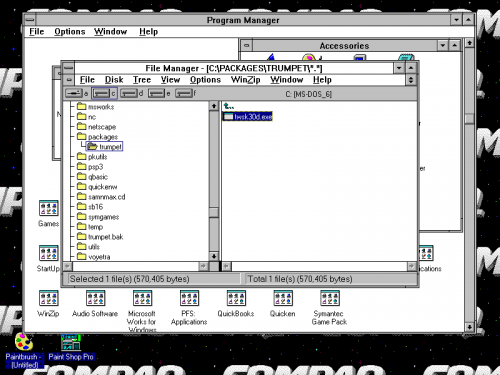500x375 pixels.
Task: Click Program Manager vertical scroll thumb
Action: pyautogui.click(x=469, y=119)
